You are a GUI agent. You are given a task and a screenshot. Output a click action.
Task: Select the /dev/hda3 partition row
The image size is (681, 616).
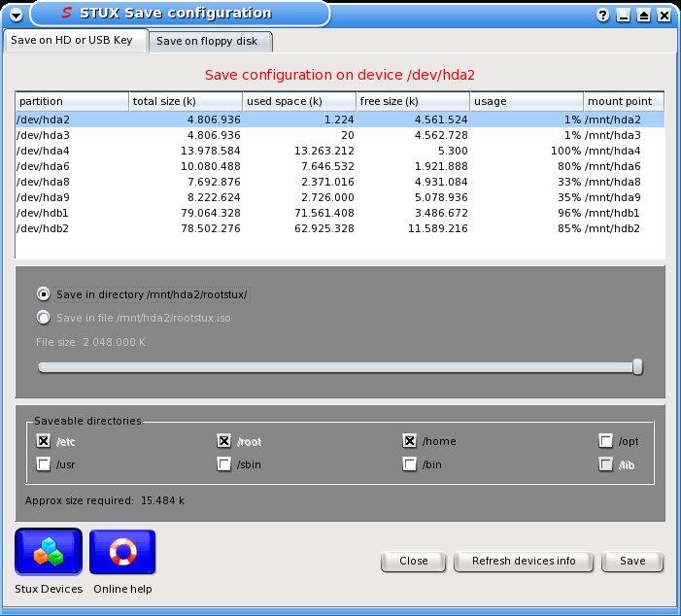[x=340, y=135]
